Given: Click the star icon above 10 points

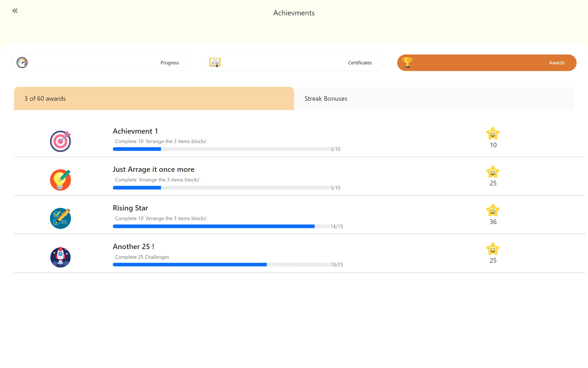Looking at the screenshot, I should (x=493, y=133).
